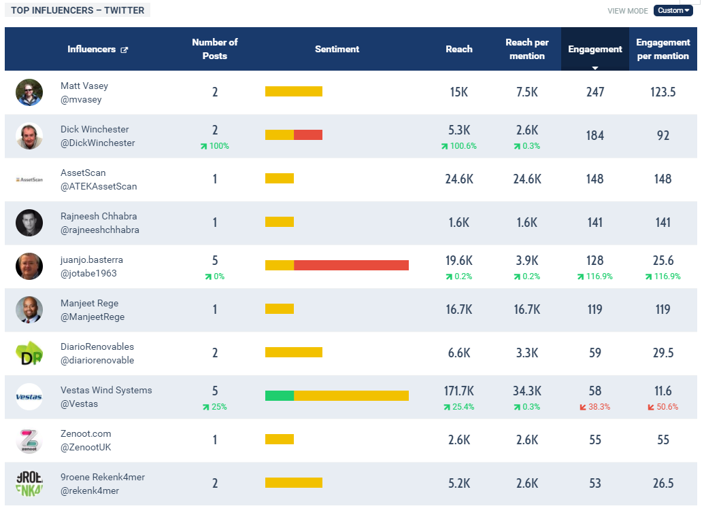The width and height of the screenshot is (704, 519).
Task: Click 9roene Rekenk4mer reach value 5.2K
Action: click(x=459, y=484)
